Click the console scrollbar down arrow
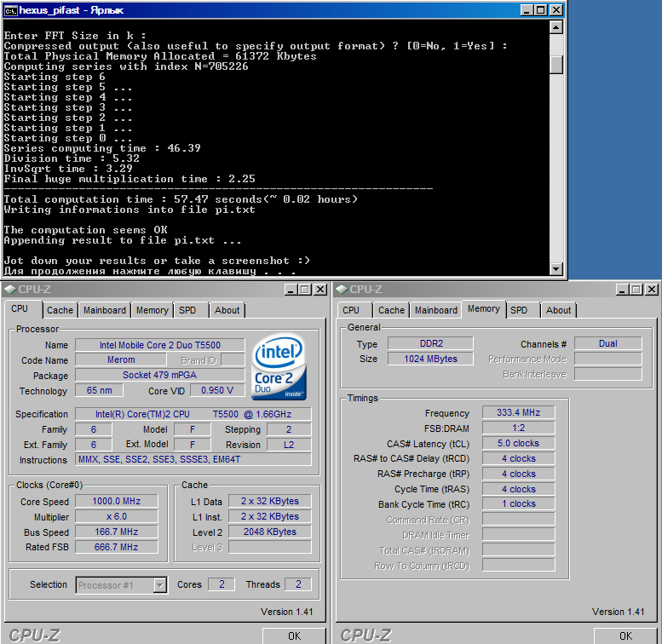 pyautogui.click(x=556, y=269)
